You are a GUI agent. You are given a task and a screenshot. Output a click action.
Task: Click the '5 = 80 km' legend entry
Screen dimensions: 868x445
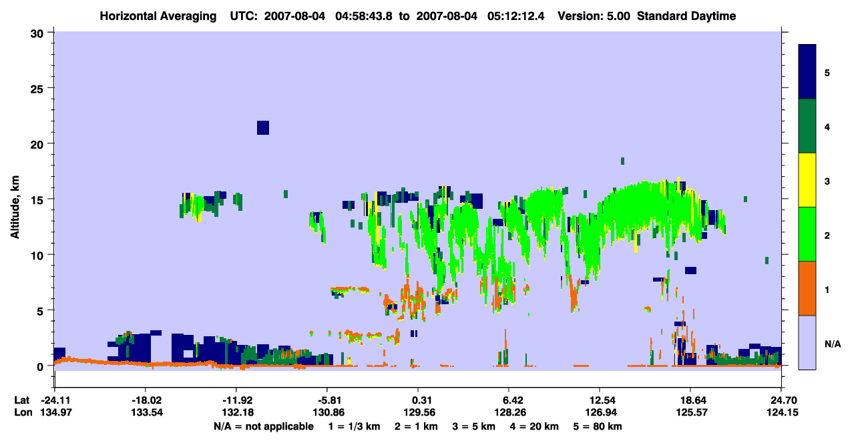pyautogui.click(x=598, y=426)
